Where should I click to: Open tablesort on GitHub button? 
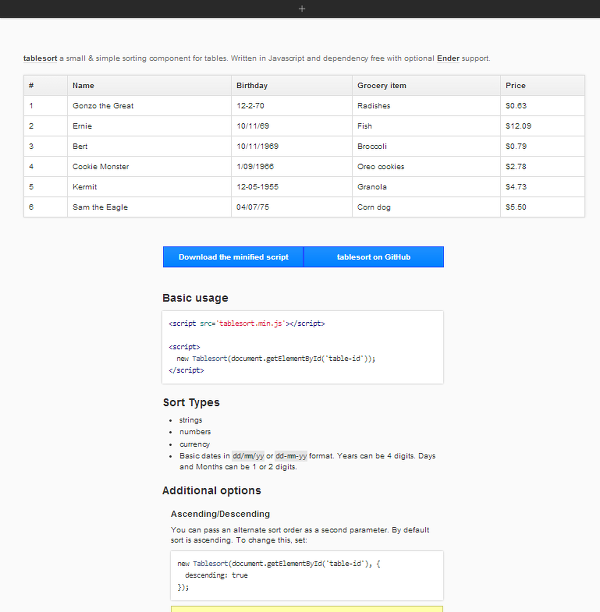point(374,257)
